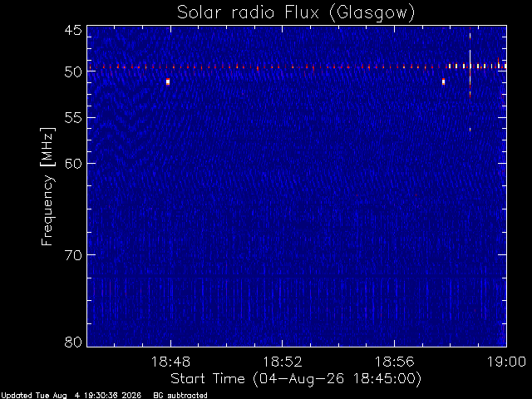Click the Solar radio Flux (Glasgow) title
This screenshot has width=532, height=399.
click(x=296, y=13)
